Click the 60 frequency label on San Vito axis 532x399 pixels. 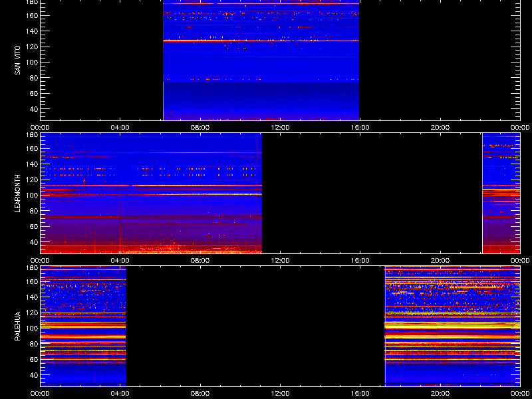click(x=33, y=94)
